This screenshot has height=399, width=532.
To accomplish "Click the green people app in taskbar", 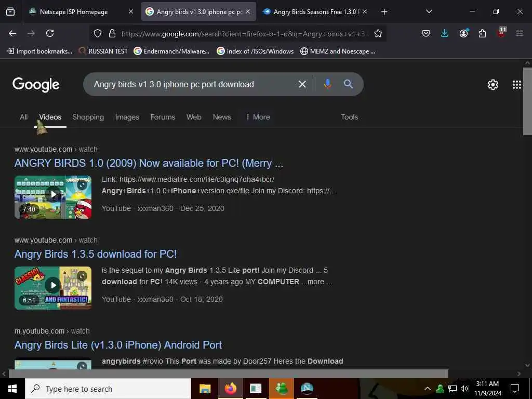I will click(x=281, y=389).
